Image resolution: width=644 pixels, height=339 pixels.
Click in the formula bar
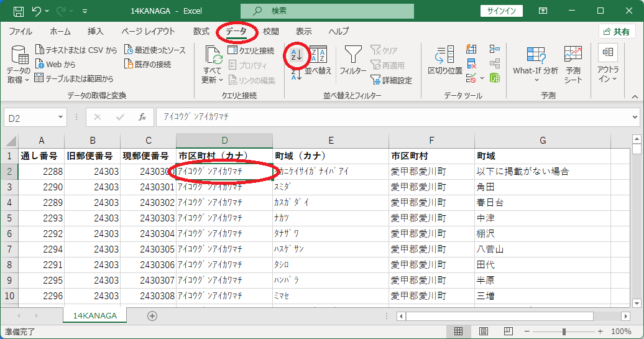393,118
